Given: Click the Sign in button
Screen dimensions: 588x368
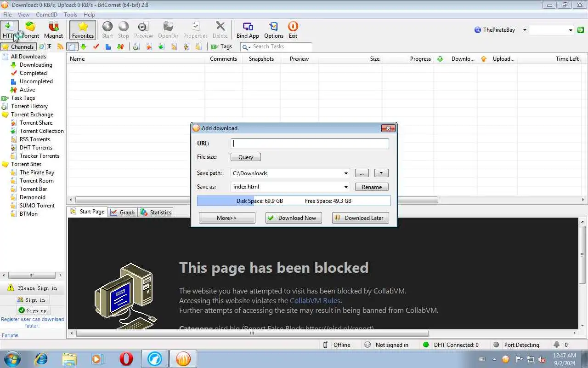Looking at the screenshot, I should (31, 300).
